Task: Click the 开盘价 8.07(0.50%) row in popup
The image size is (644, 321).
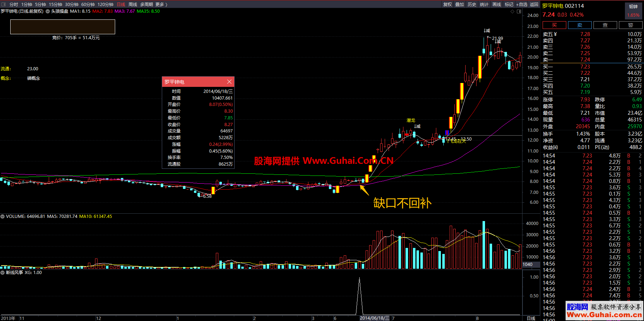Action: click(198, 105)
